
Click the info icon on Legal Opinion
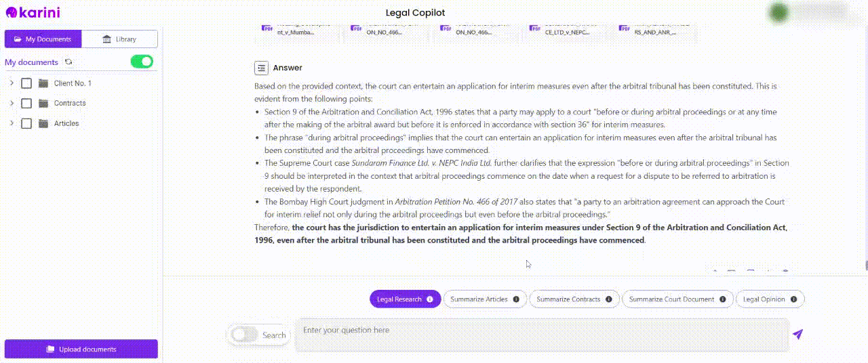793,299
